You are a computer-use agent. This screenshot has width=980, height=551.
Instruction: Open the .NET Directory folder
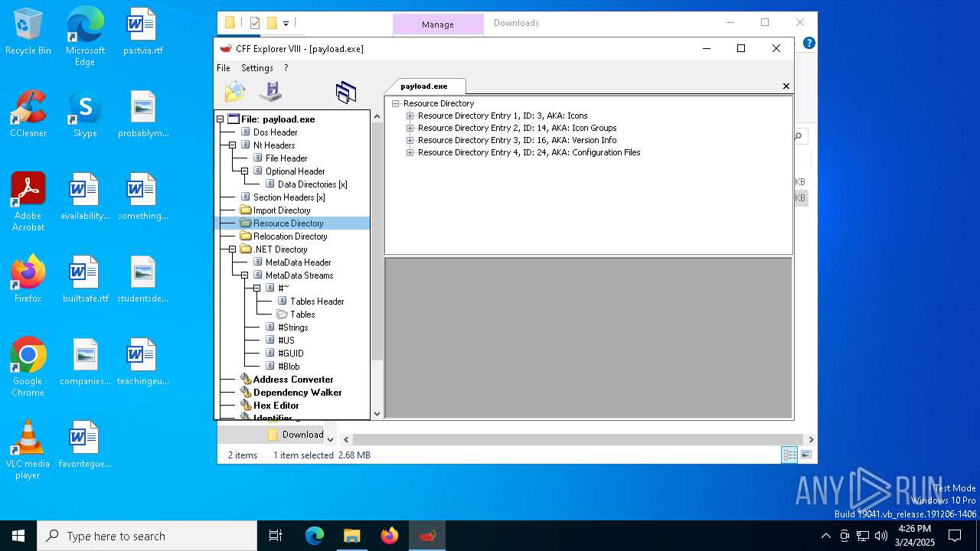[280, 249]
